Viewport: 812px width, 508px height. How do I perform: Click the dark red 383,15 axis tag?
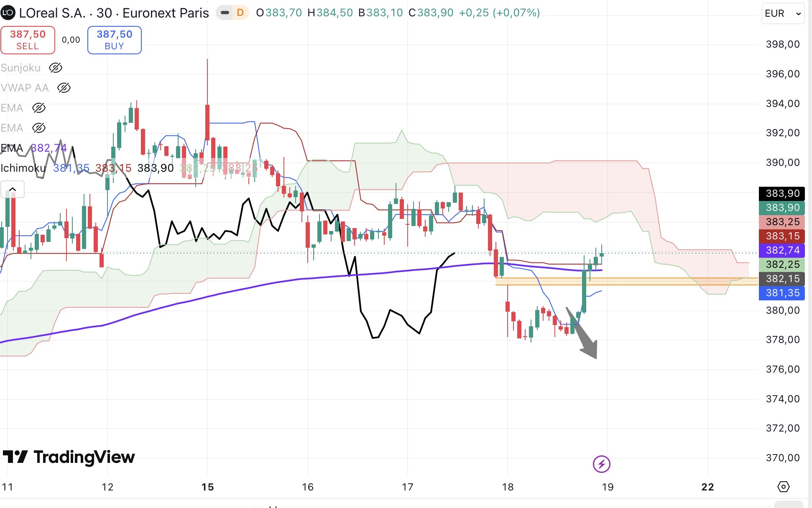point(782,236)
